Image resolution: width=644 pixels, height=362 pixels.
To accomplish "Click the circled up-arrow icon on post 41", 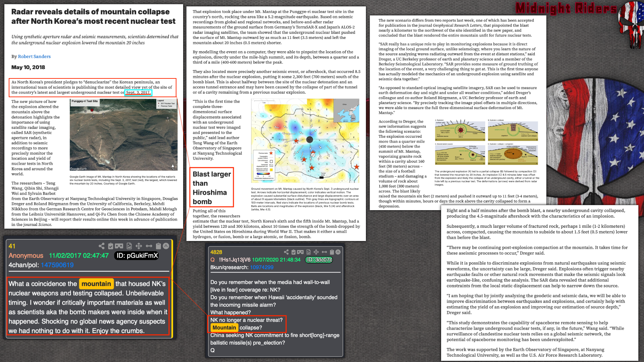I will tap(166, 246).
